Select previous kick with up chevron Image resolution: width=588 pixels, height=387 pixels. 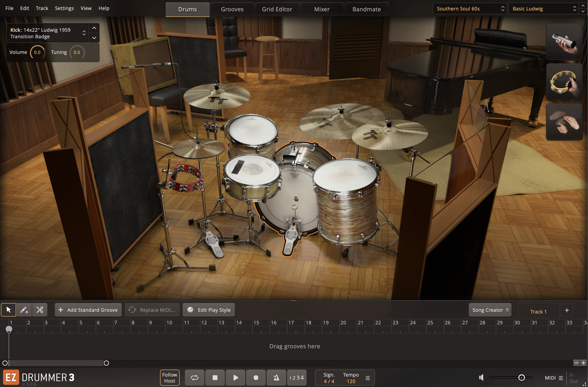[94, 28]
